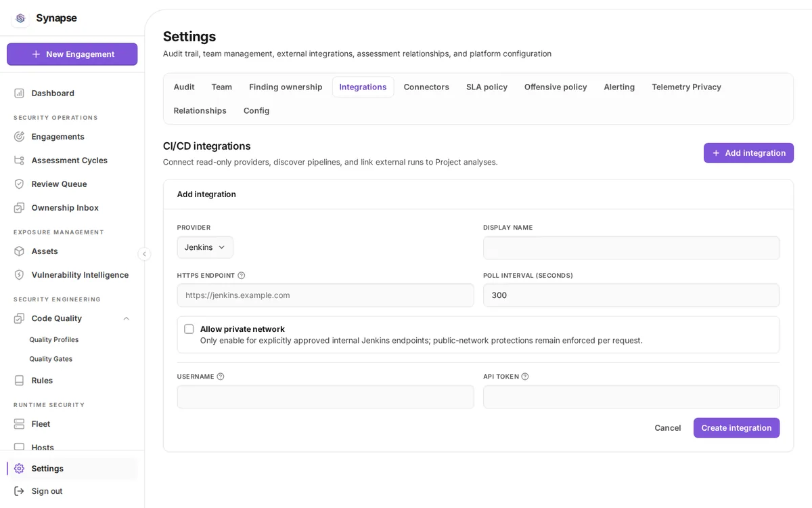Click the Create integration button
This screenshot has height=508, width=812.
pos(736,428)
